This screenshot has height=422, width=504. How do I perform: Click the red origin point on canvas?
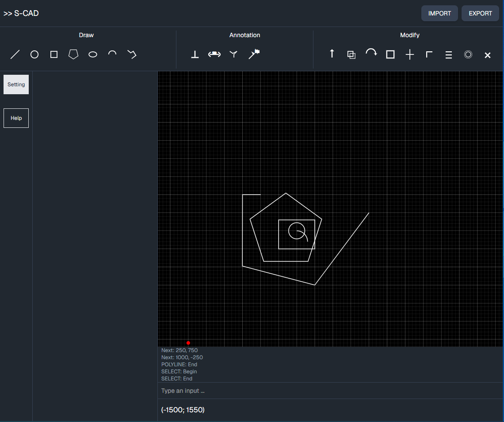click(188, 343)
